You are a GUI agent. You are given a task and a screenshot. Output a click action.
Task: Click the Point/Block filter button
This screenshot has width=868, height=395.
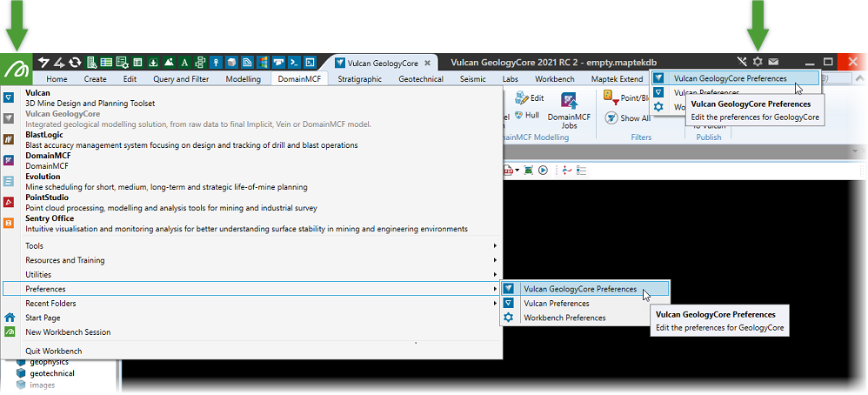click(x=626, y=97)
